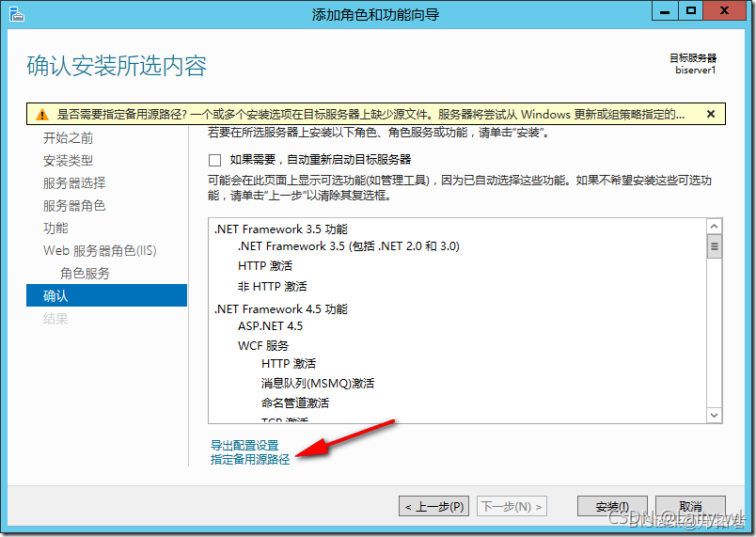Go back with the 上一步(P) button
This screenshot has width=756, height=537.
(433, 507)
